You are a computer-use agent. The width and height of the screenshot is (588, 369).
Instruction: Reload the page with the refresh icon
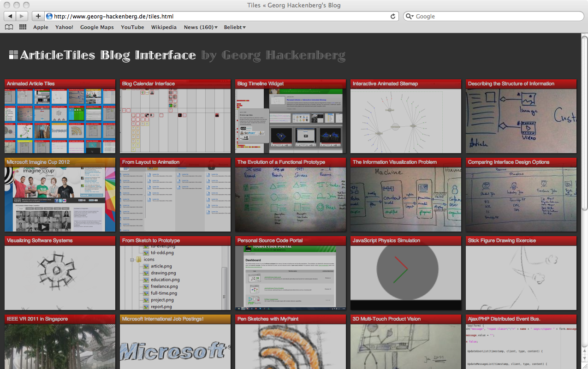[x=393, y=16]
